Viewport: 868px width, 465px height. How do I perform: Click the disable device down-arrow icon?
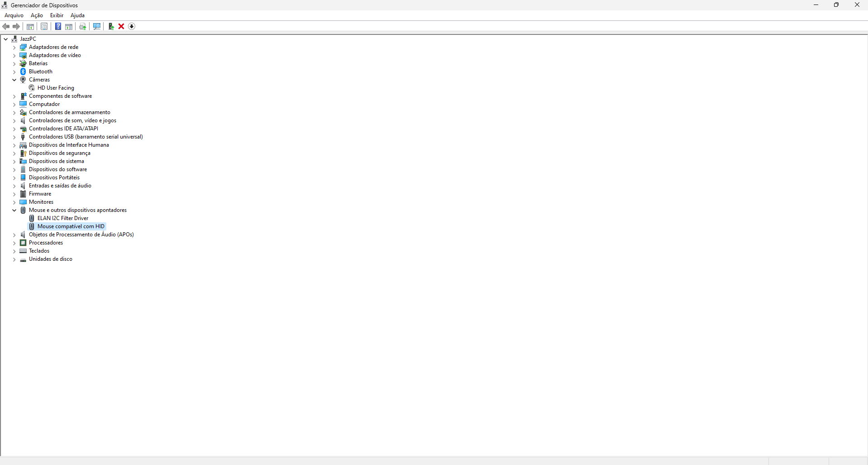click(x=132, y=26)
